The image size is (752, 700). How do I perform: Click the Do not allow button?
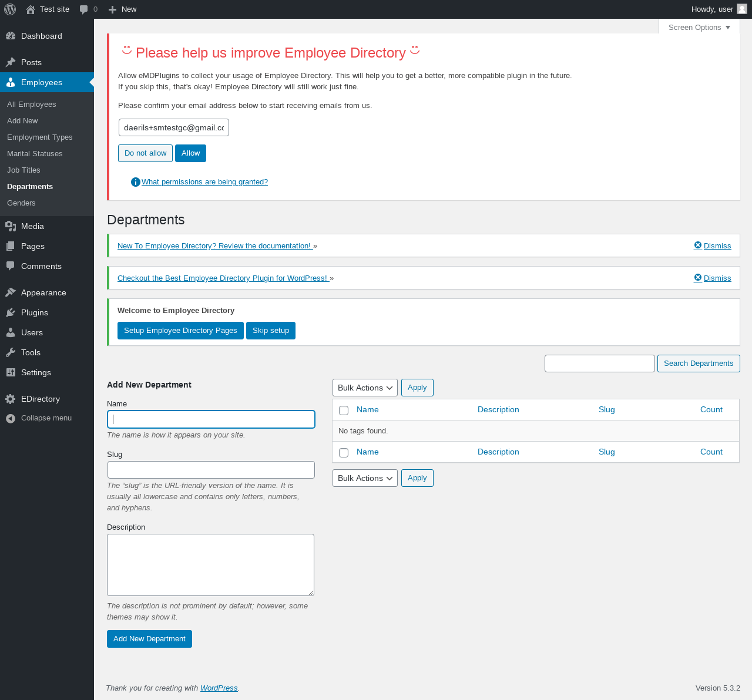click(x=145, y=153)
